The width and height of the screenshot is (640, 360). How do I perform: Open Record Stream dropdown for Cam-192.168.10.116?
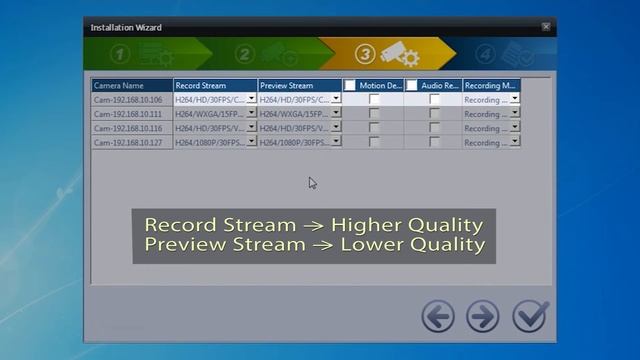pos(251,127)
